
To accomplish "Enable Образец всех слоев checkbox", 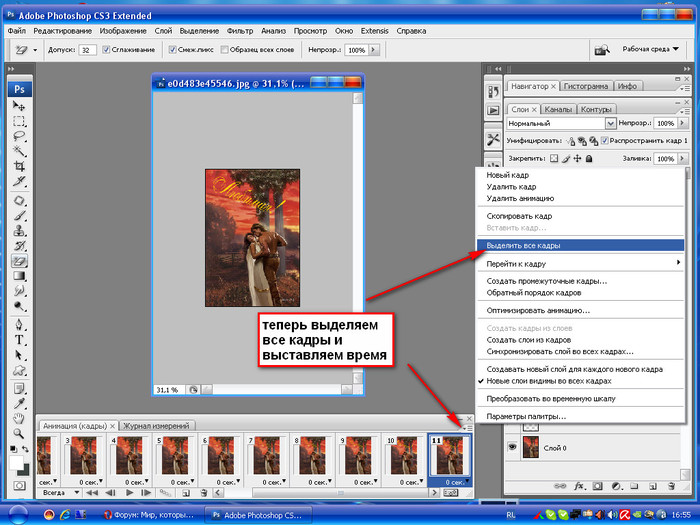I will tap(225, 50).
